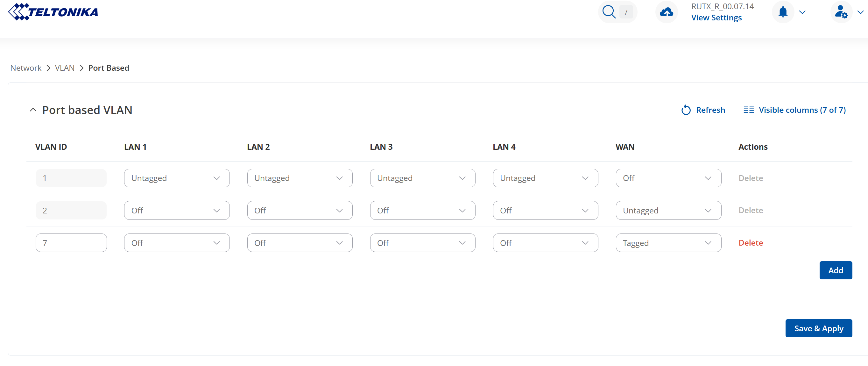Click the Actions column header
This screenshot has width=868, height=366.
753,147
